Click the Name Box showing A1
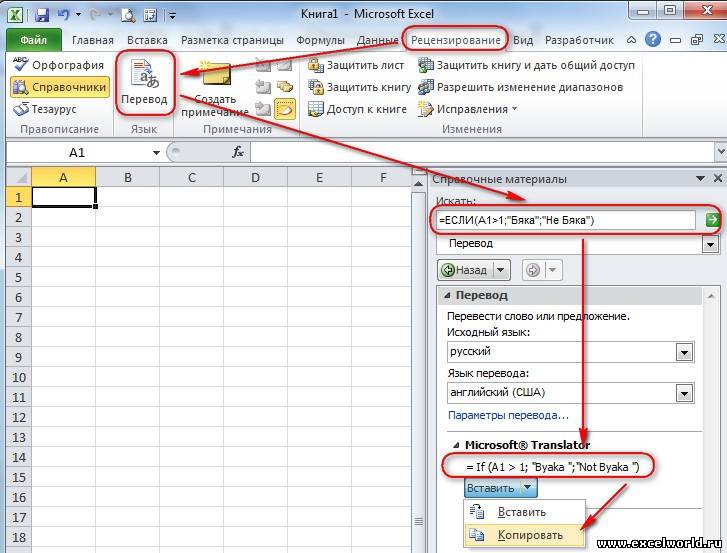 78,153
